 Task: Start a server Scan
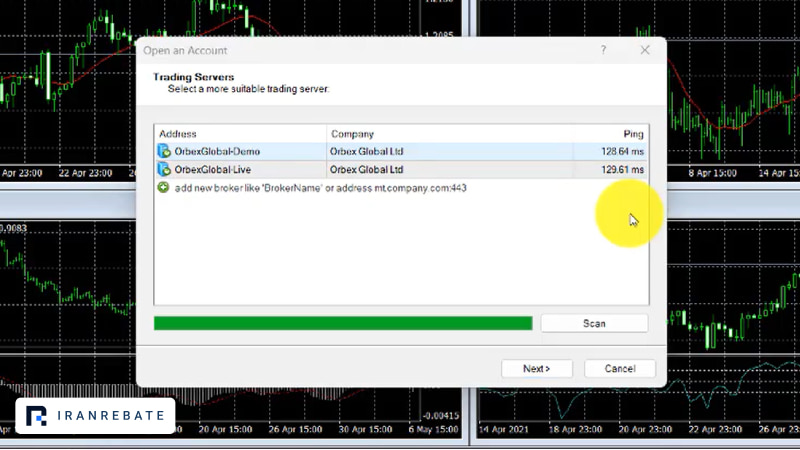(594, 323)
